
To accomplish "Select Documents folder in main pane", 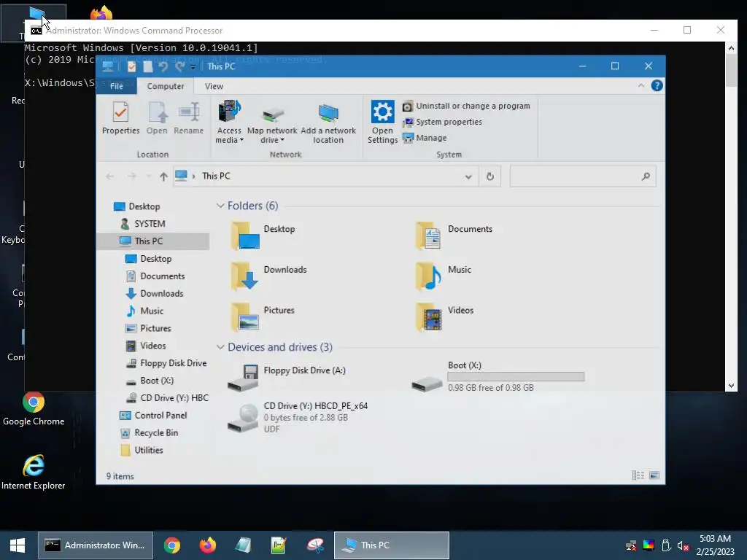I will point(453,236).
